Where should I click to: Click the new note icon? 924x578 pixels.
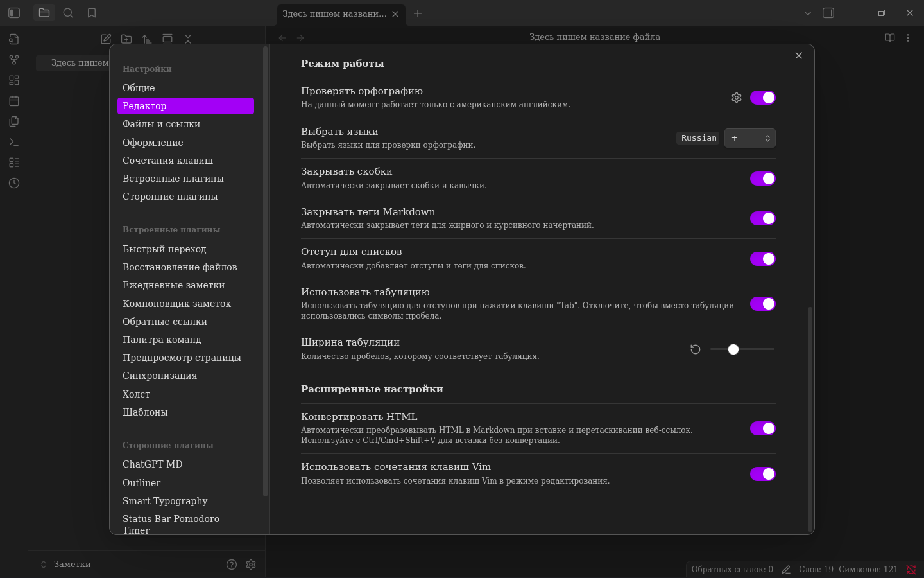pos(106,39)
